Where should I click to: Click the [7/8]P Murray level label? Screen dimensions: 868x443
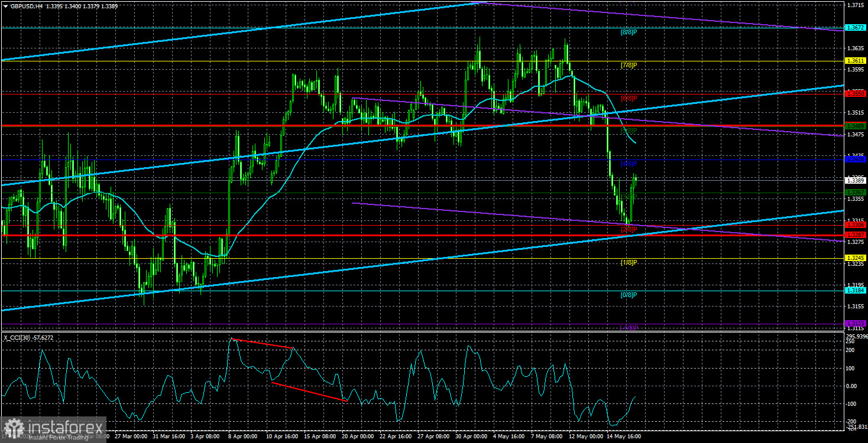pos(629,65)
